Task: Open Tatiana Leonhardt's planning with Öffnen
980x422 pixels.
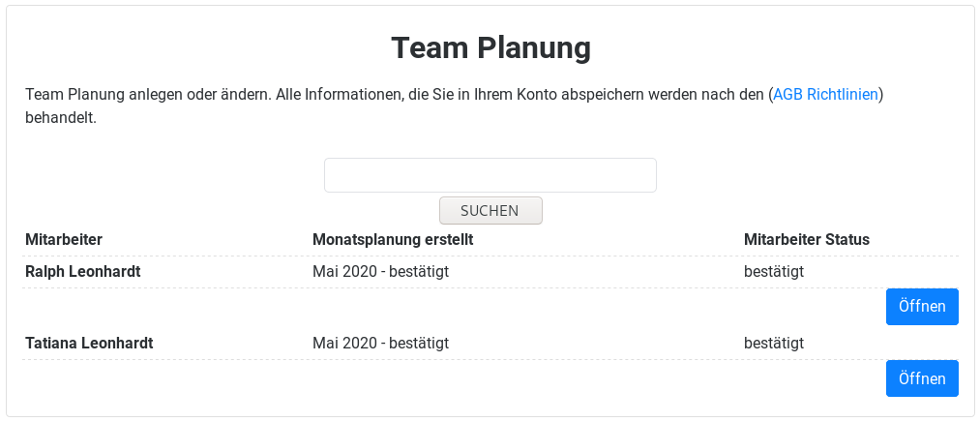Action: click(921, 378)
